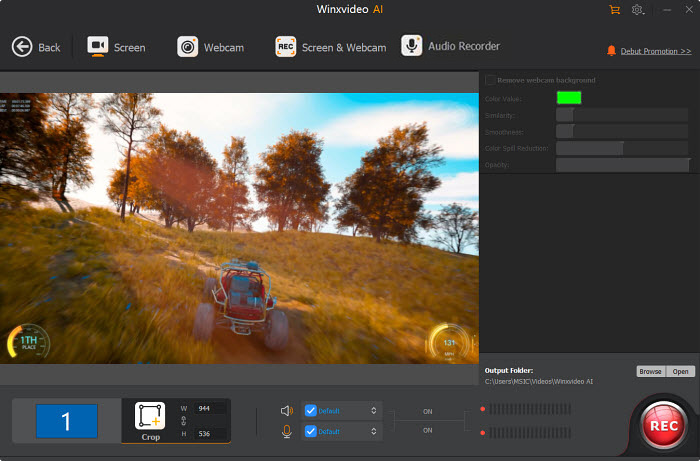This screenshot has height=461, width=700.
Task: Open settings gear in title bar
Action: coord(637,10)
